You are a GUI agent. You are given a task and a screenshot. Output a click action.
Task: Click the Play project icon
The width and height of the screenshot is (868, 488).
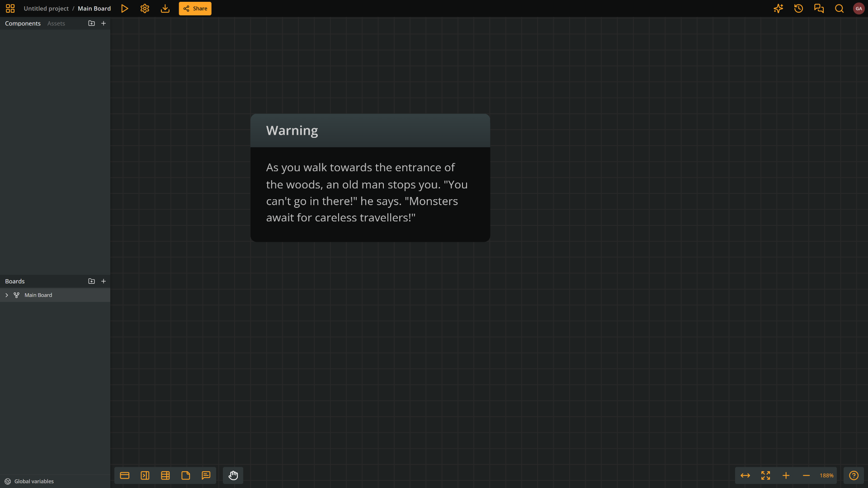(125, 9)
